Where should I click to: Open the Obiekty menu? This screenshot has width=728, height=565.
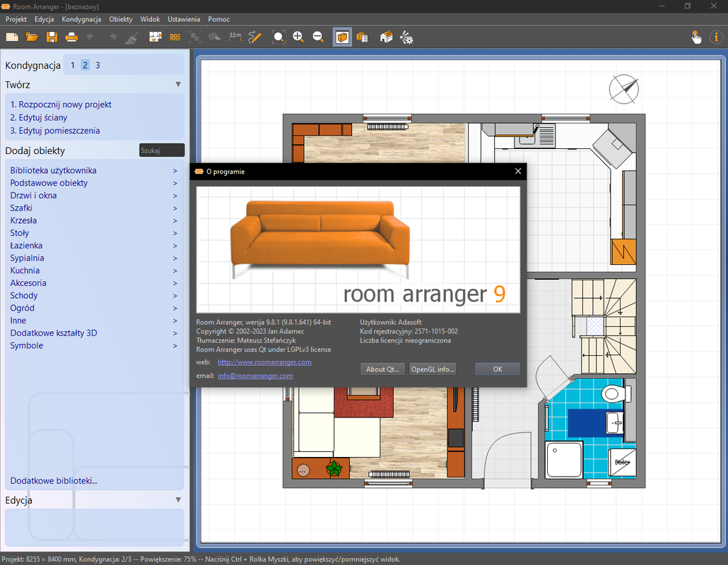coord(121,19)
